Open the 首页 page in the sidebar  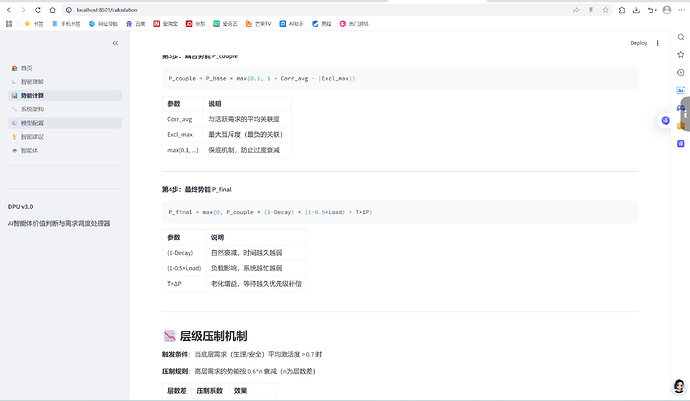pos(65,68)
